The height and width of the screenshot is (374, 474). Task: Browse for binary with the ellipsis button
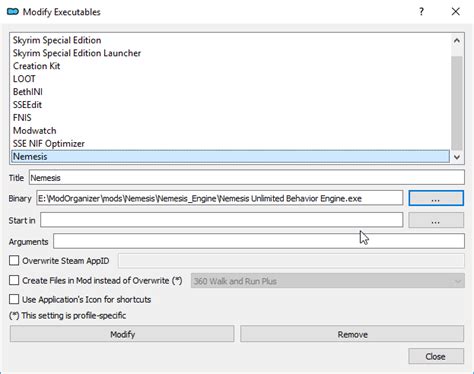click(436, 199)
